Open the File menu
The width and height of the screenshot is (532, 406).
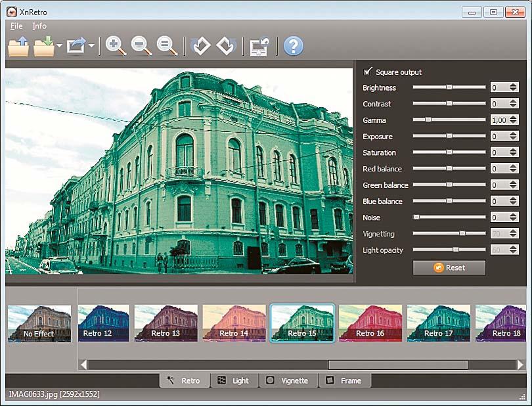click(x=16, y=26)
